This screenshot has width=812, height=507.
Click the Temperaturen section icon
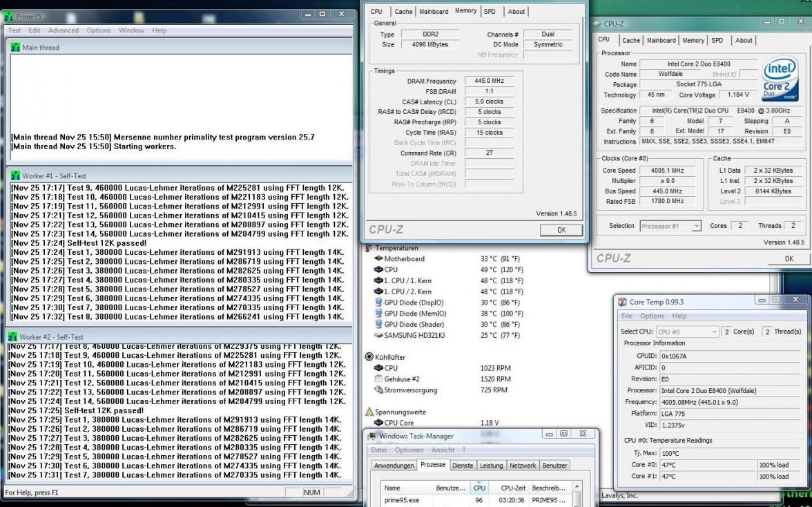click(369, 248)
